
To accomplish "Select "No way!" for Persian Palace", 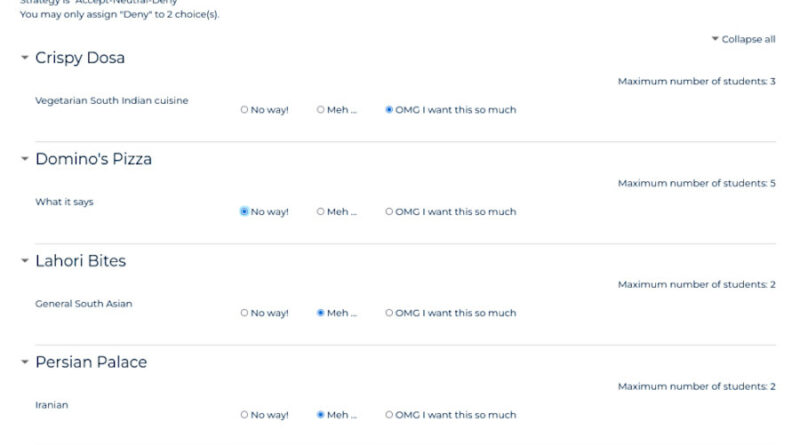I will click(x=244, y=415).
